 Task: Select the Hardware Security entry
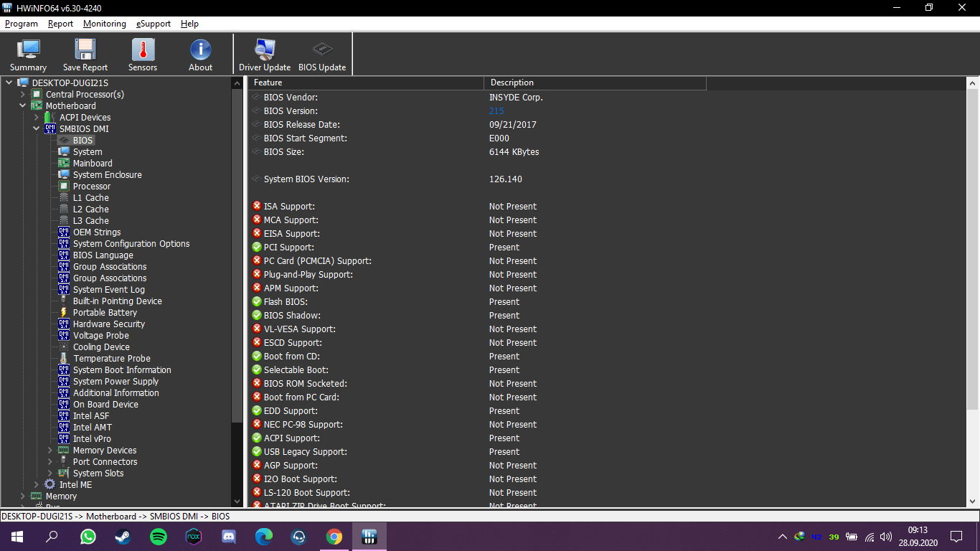109,324
